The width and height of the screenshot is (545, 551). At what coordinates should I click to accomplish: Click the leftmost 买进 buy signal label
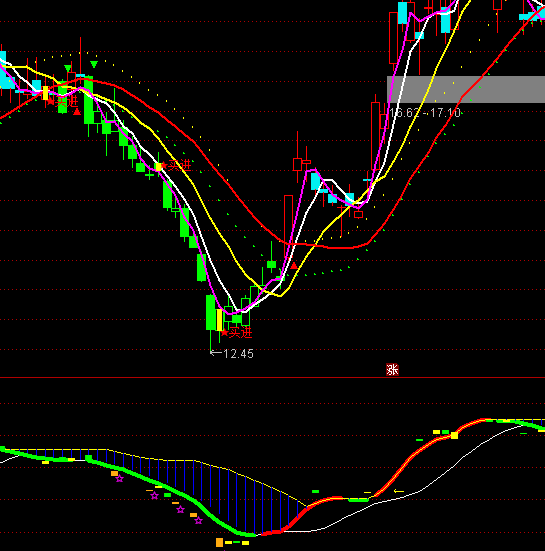(67, 102)
